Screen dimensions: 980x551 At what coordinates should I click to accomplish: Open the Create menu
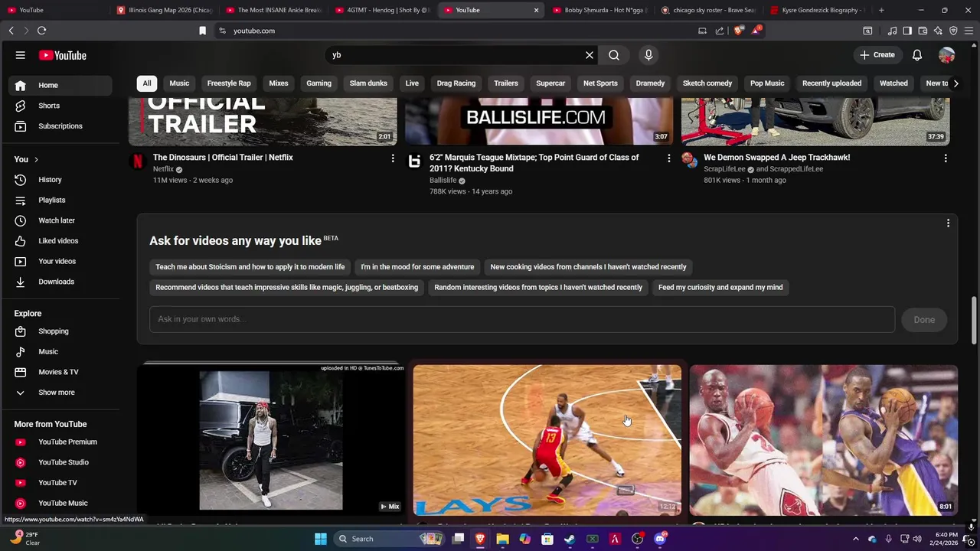click(x=877, y=55)
